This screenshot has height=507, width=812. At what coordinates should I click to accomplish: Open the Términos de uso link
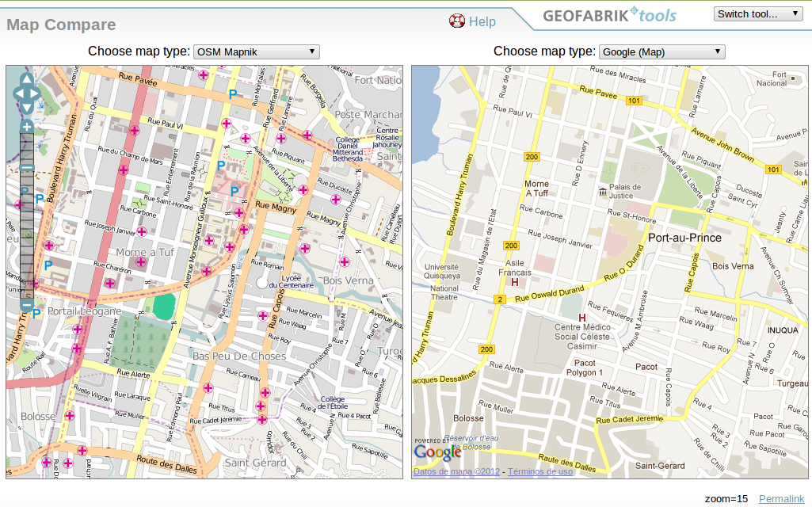540,471
